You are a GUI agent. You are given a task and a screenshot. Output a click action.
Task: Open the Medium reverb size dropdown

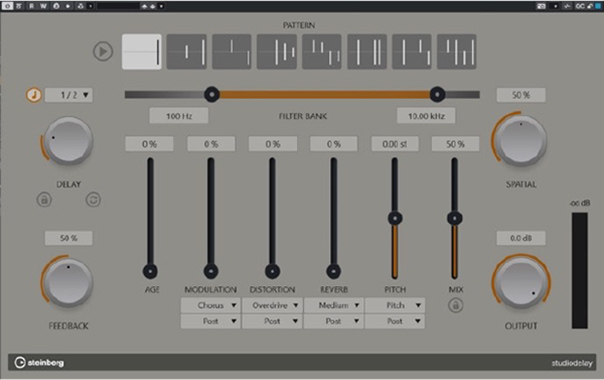(334, 305)
